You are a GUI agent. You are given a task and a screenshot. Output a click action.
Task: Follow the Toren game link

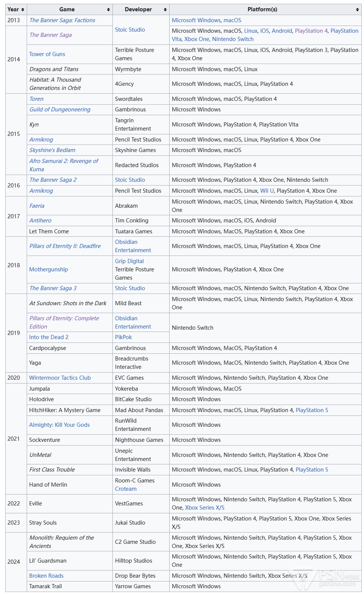coord(36,99)
